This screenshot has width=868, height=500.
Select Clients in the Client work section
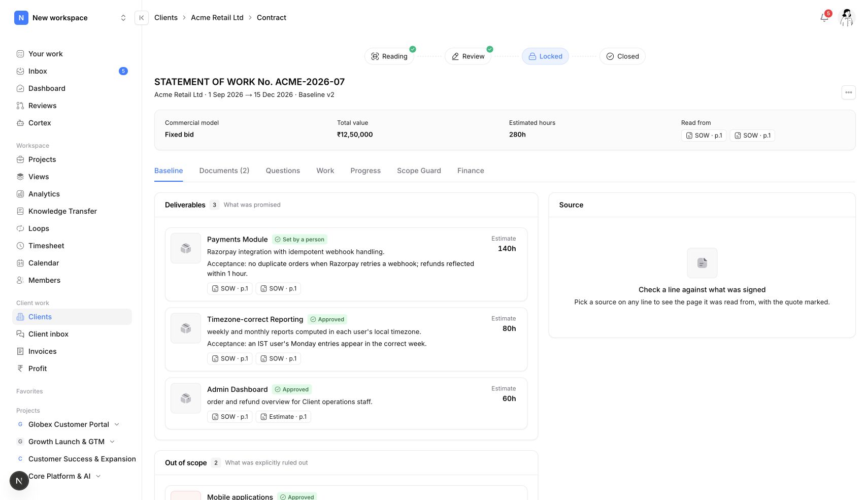tap(72, 317)
